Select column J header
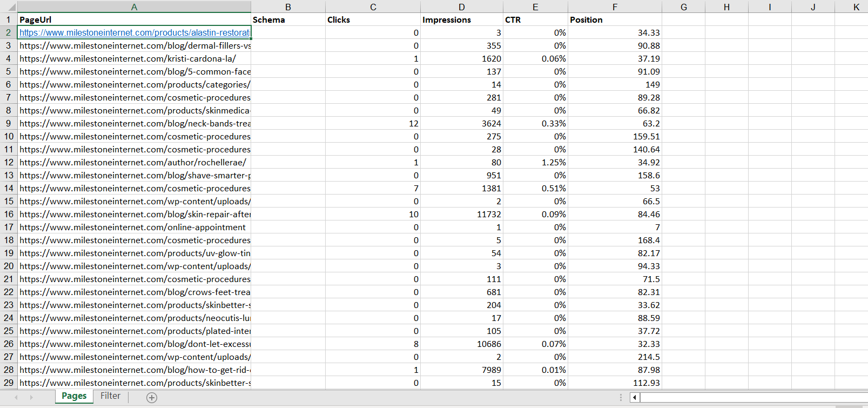 tap(813, 6)
